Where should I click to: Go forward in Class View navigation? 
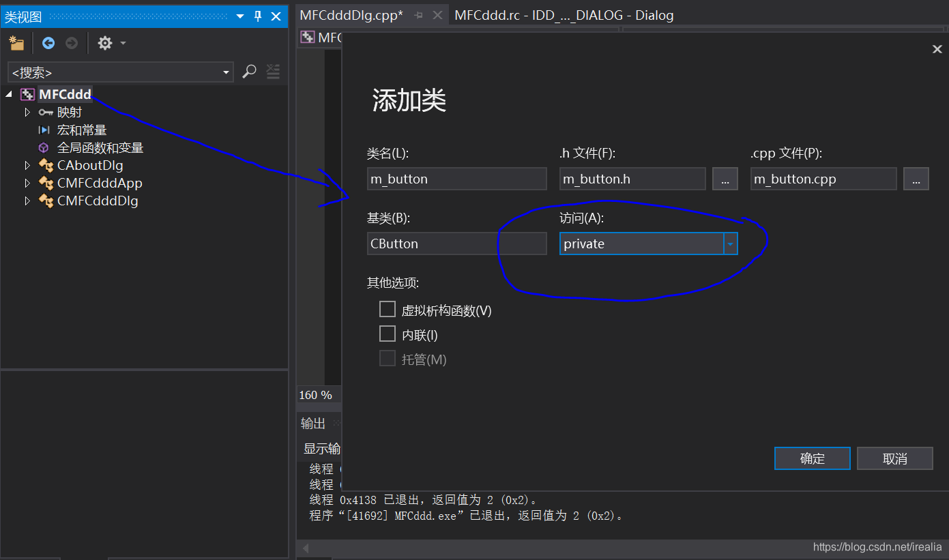point(71,43)
